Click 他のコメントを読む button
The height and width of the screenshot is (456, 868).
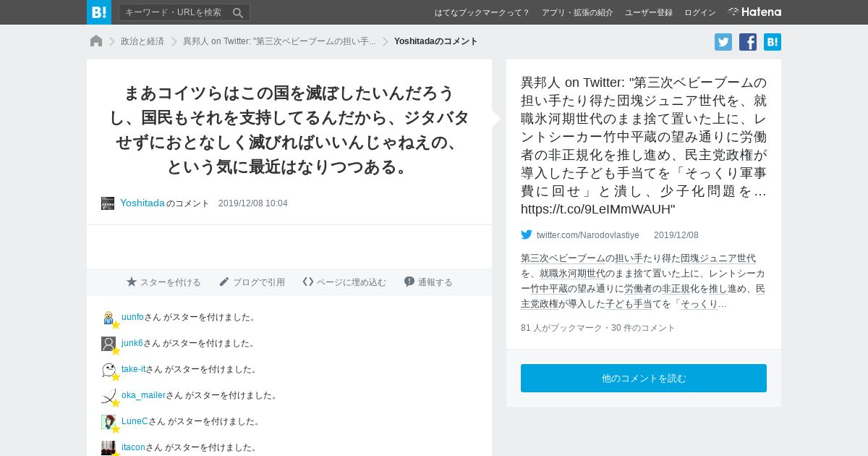(x=644, y=379)
